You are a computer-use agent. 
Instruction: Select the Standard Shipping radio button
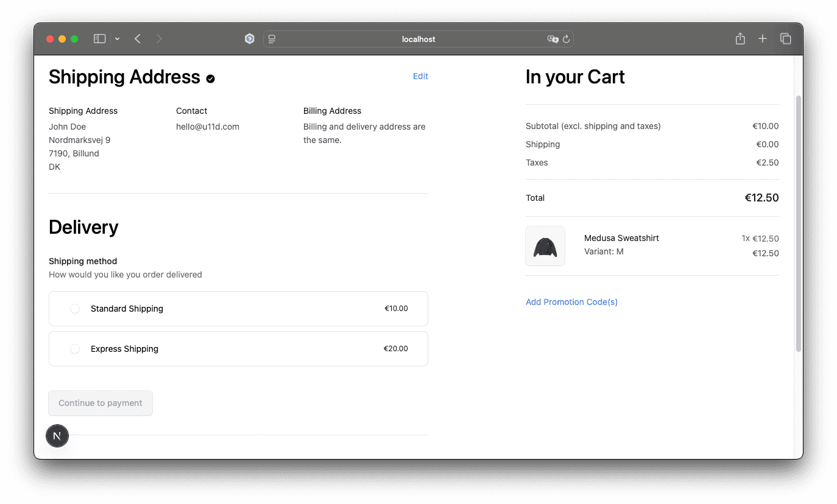[75, 309]
